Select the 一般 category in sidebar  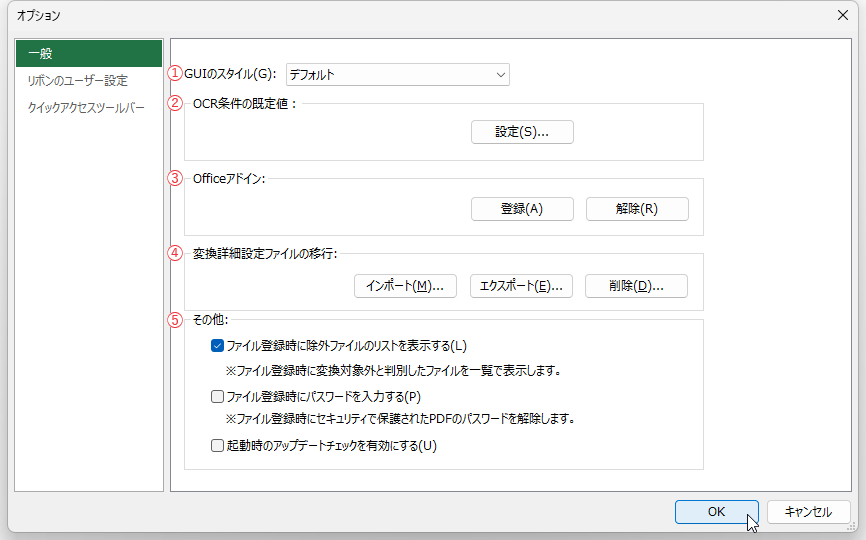[89, 54]
